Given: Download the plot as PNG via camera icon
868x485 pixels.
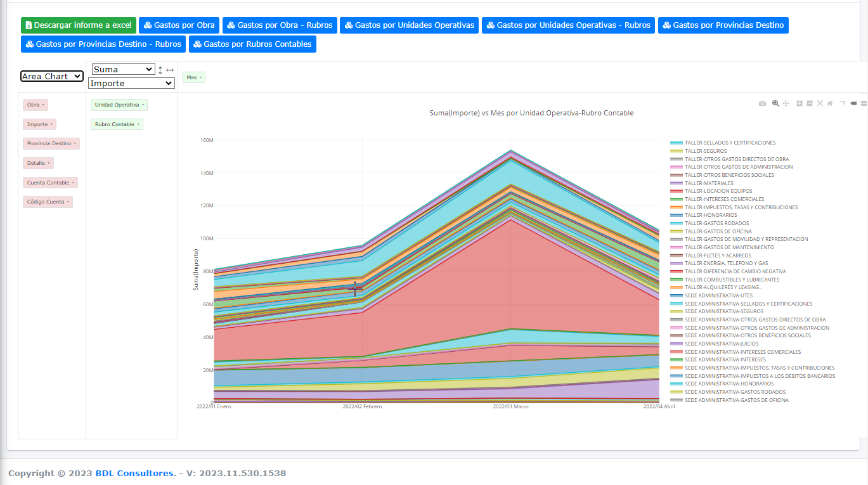Looking at the screenshot, I should point(762,103).
